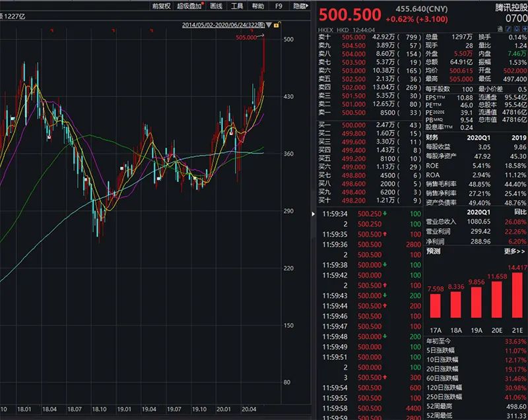528x420 pixels.
Task: Select the 买一 500.000 bid row
Action: [370, 125]
